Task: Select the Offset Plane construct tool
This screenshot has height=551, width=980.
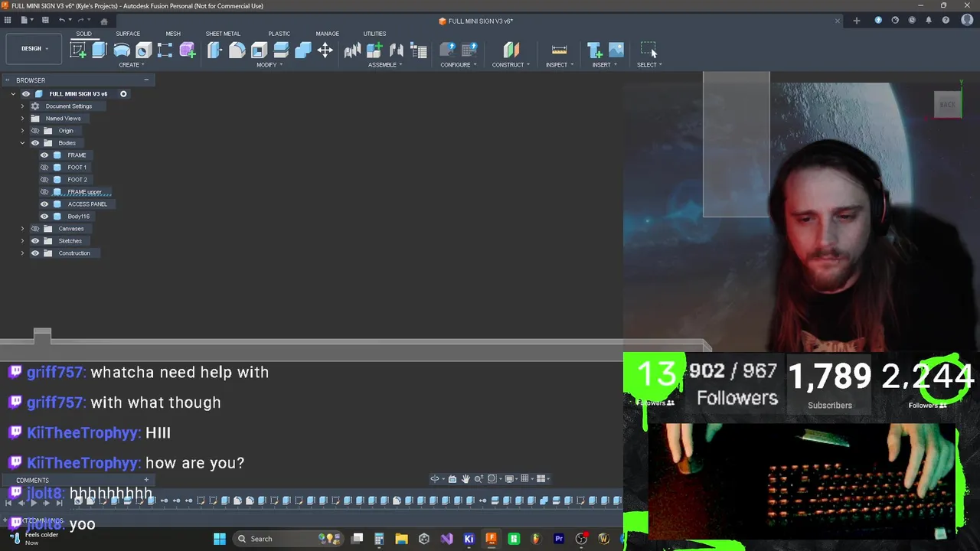Action: [x=511, y=51]
